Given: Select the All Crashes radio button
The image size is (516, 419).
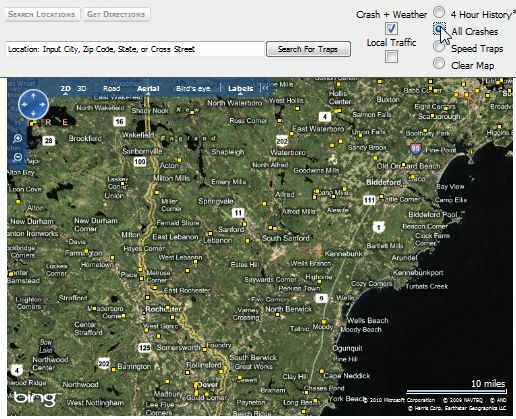Looking at the screenshot, I should click(439, 29).
